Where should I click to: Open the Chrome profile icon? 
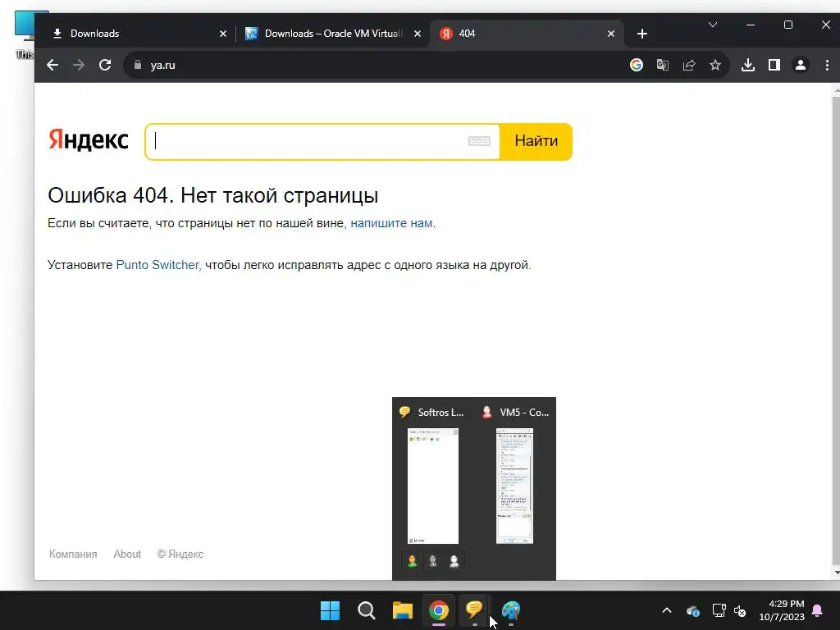click(x=801, y=66)
